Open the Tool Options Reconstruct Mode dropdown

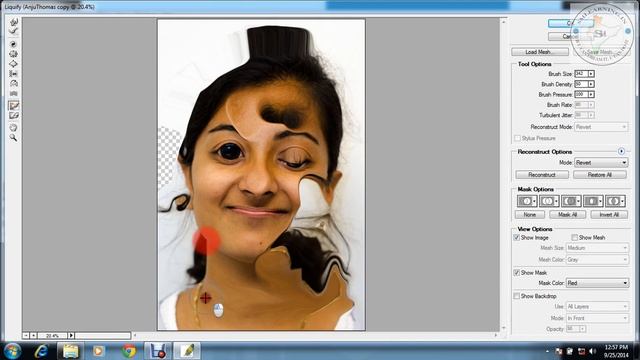click(601, 127)
